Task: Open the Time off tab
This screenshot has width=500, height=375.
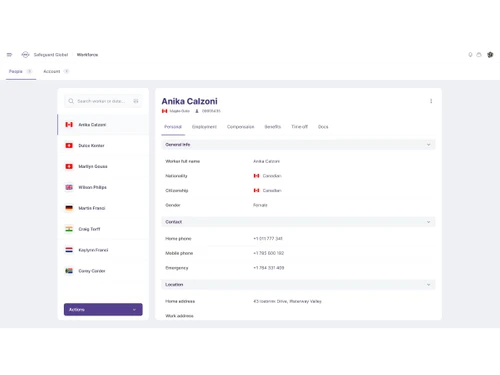Action: [x=300, y=127]
